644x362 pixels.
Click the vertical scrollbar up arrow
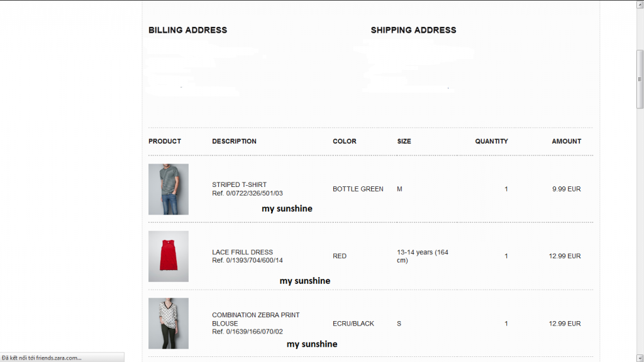click(640, 5)
